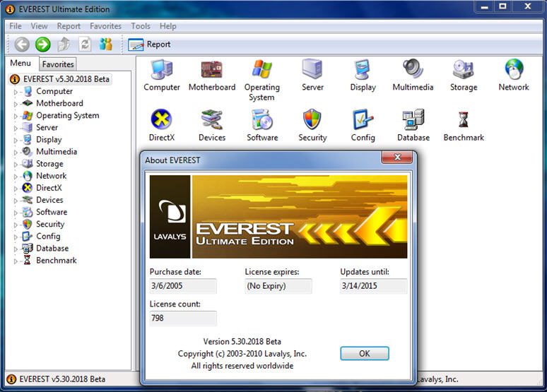Select Benchmark in the tree
This screenshot has height=392, width=547.
click(x=56, y=261)
